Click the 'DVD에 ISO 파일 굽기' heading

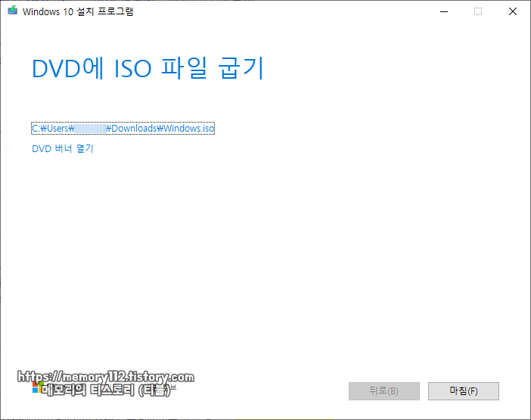[147, 68]
